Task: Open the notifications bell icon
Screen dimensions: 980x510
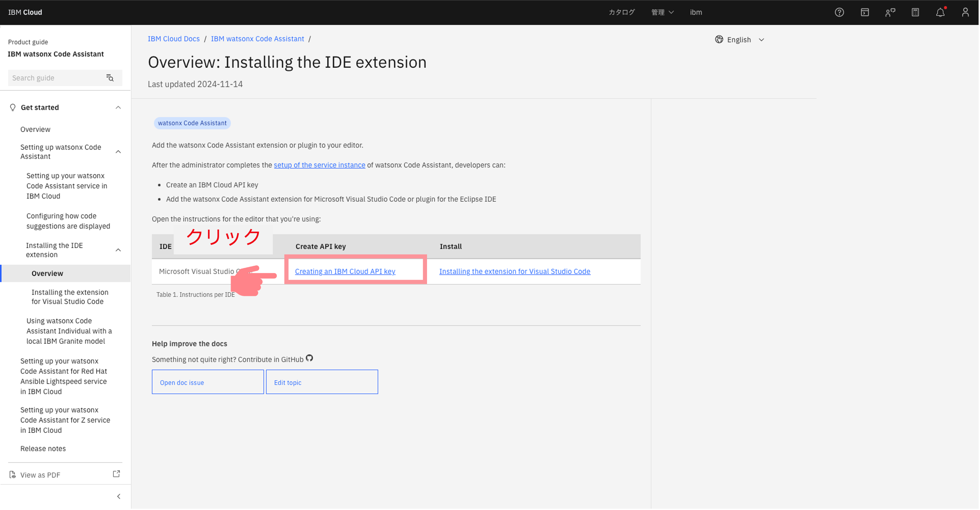Action: 940,13
